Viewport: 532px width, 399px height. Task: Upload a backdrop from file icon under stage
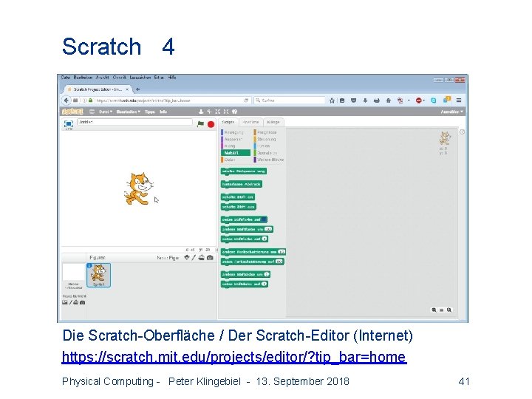pyautogui.click(x=76, y=302)
